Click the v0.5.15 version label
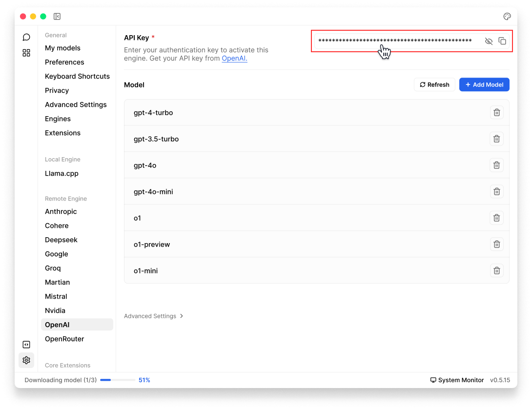This screenshot has width=532, height=410. pyautogui.click(x=500, y=380)
